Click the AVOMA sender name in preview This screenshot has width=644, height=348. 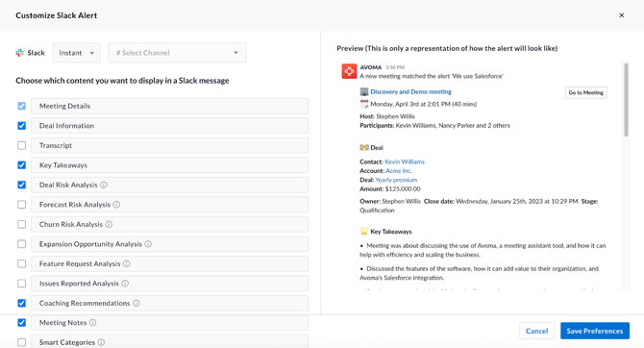click(x=371, y=67)
